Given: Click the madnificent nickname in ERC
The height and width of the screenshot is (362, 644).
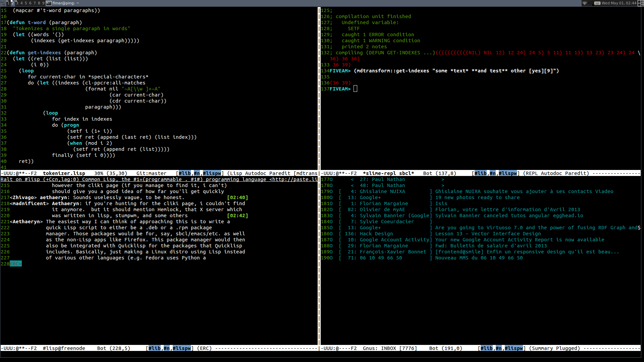Looking at the screenshot, I should pos(29,203).
